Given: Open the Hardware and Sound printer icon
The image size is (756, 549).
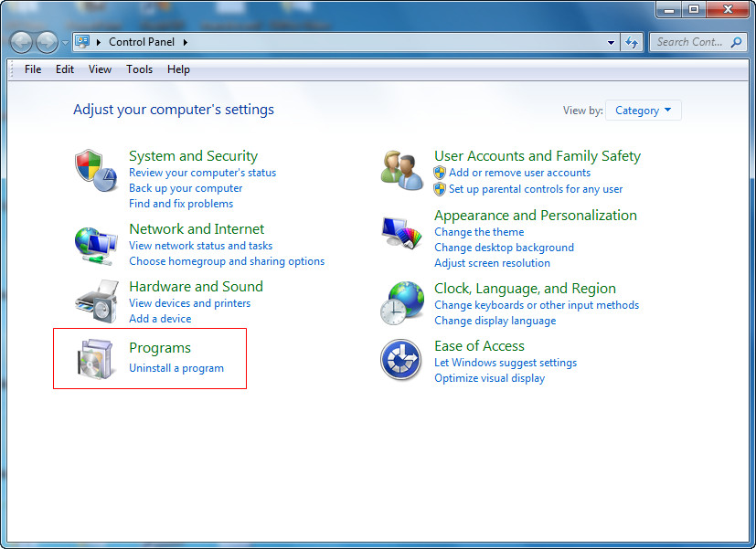Looking at the screenshot, I should pos(97,302).
